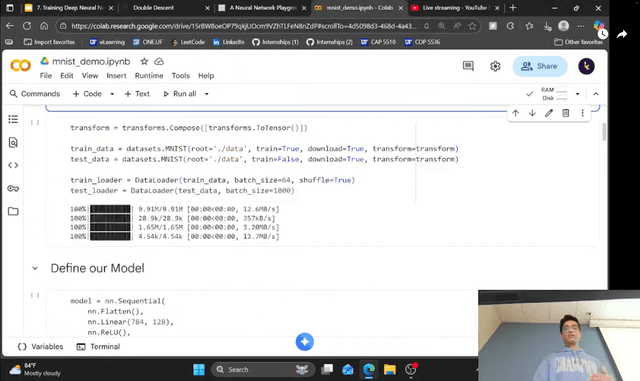Switch to Live streaming YouTube tab
This screenshot has height=381, width=640.
pos(455,8)
